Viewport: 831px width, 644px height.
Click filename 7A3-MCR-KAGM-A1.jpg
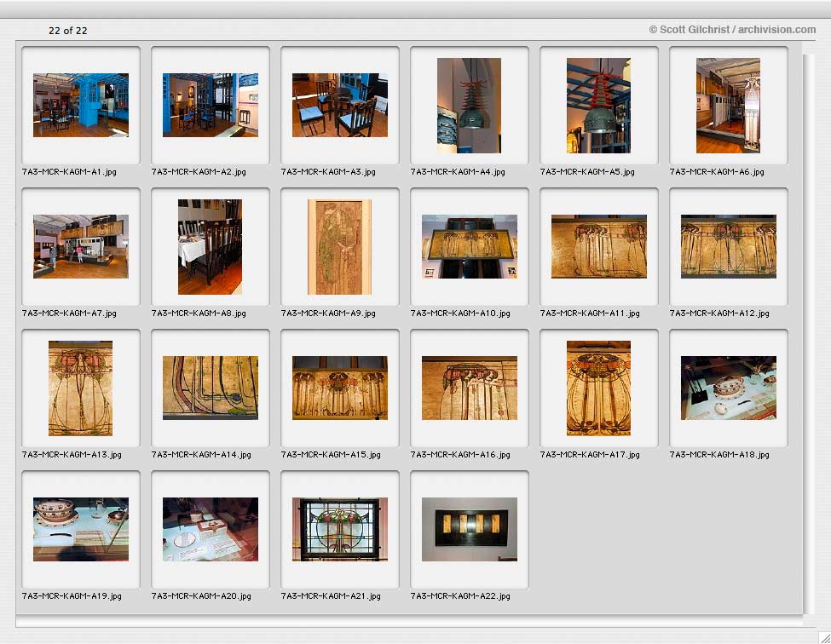pyautogui.click(x=69, y=171)
